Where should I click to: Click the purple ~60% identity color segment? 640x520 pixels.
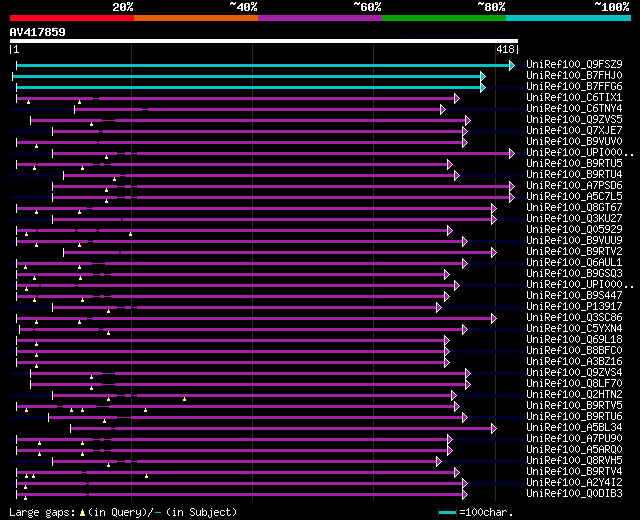click(320, 18)
